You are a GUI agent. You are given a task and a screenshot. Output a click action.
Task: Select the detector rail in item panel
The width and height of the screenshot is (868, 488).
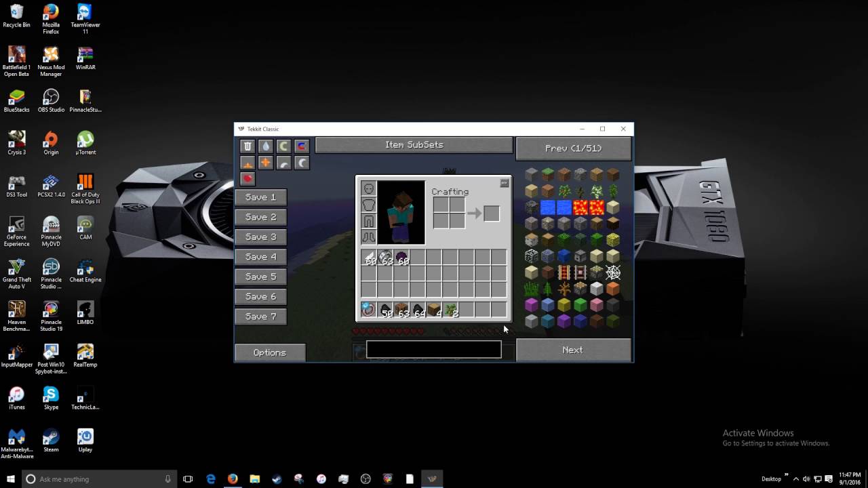coord(580,272)
